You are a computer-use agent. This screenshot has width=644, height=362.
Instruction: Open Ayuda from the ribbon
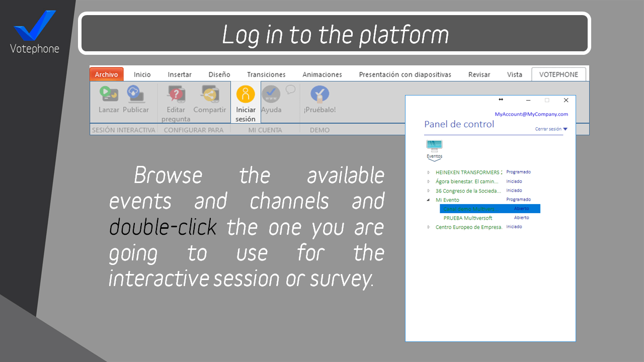[271, 100]
